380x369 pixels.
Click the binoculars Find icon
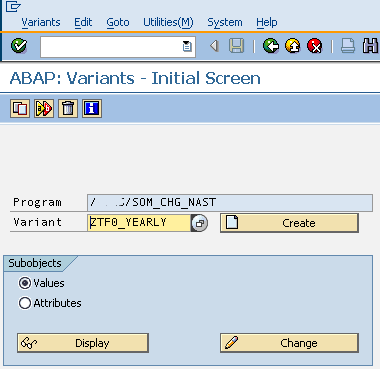[370, 46]
